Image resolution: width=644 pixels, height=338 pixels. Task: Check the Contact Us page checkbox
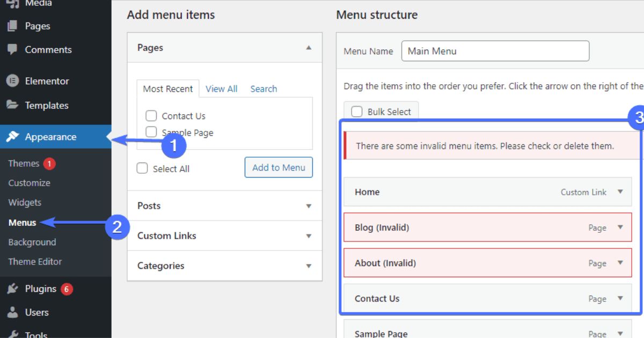[151, 115]
